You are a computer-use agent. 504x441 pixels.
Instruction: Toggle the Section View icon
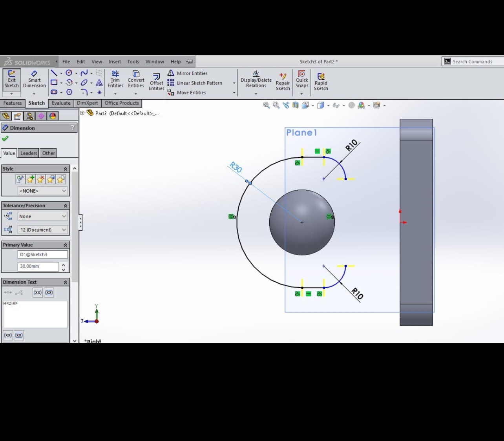(295, 105)
